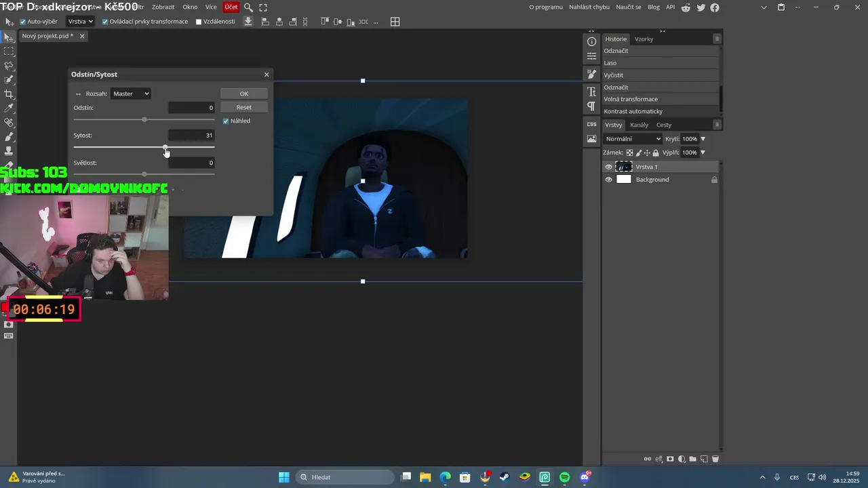
Task: Open the Historie panel menu
Action: coord(717,39)
